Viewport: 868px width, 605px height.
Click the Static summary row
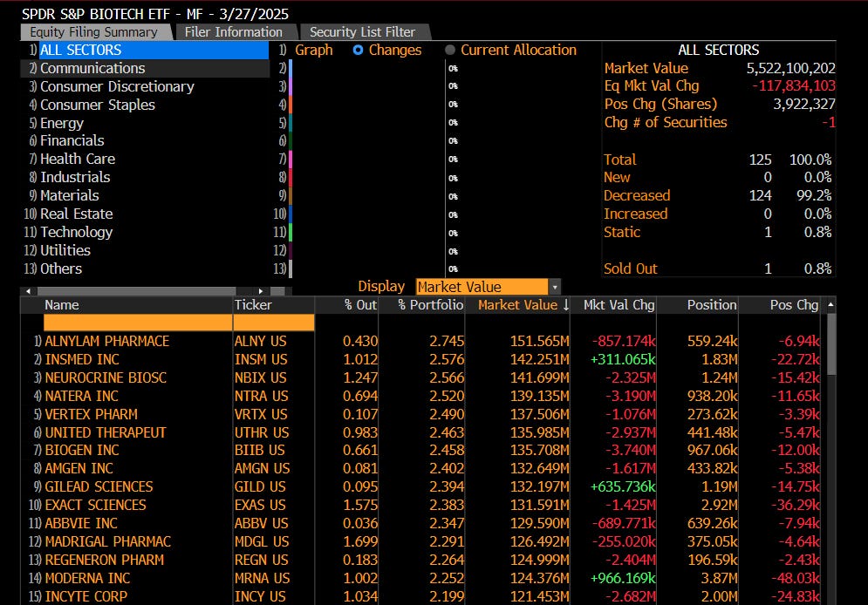718,232
